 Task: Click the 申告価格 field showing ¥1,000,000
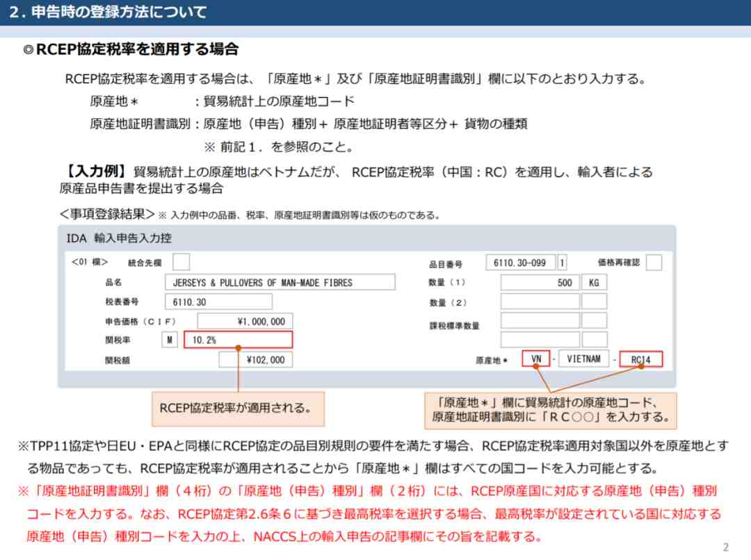(245, 322)
